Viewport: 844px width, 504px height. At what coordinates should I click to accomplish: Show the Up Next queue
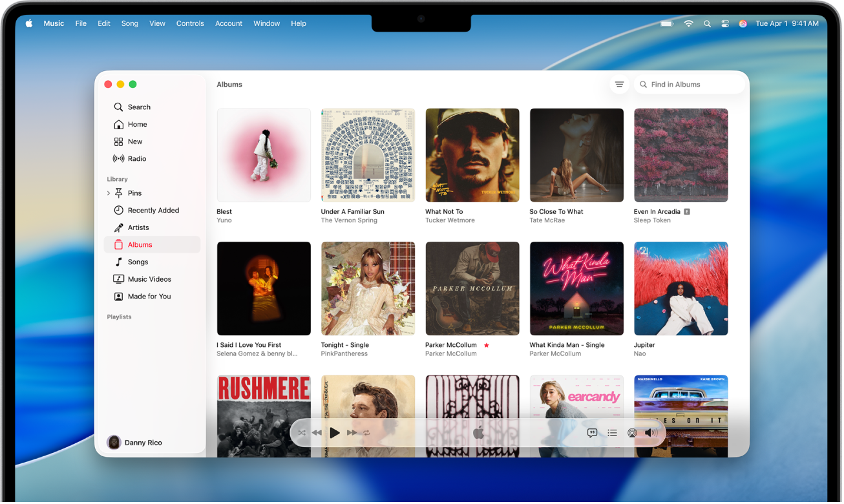coord(611,432)
